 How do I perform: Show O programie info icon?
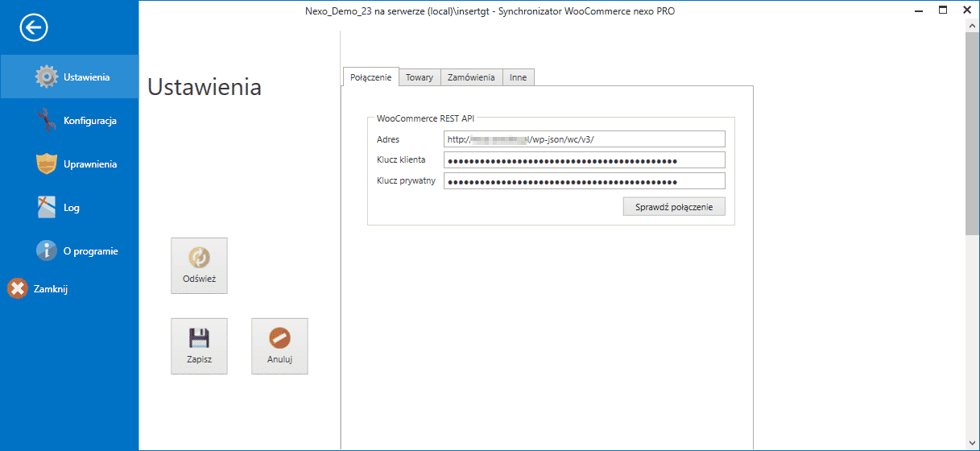(x=48, y=250)
